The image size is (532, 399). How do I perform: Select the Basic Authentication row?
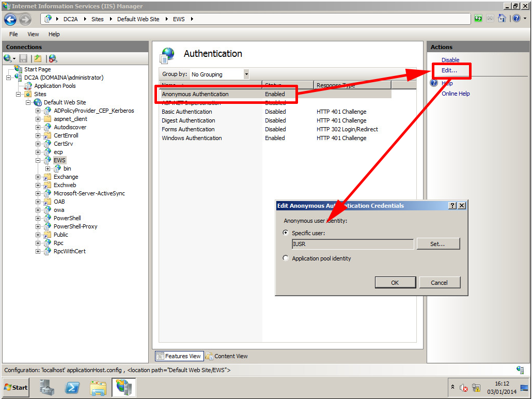tap(275, 112)
